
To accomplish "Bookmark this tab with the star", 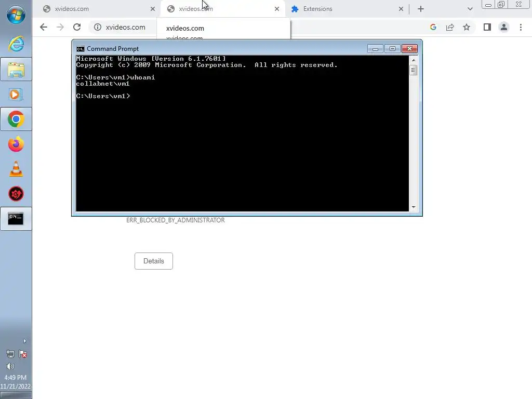I will click(467, 27).
